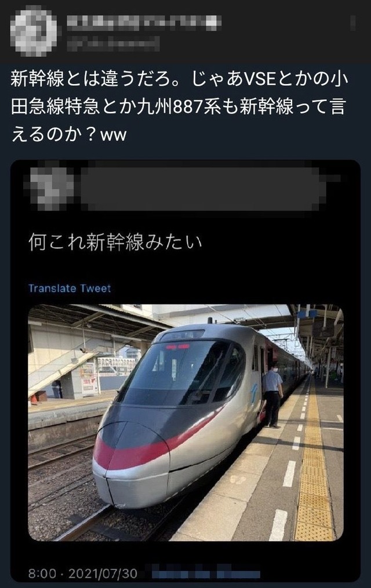Open the train photo attachment
The image size is (371, 588).
click(x=186, y=423)
